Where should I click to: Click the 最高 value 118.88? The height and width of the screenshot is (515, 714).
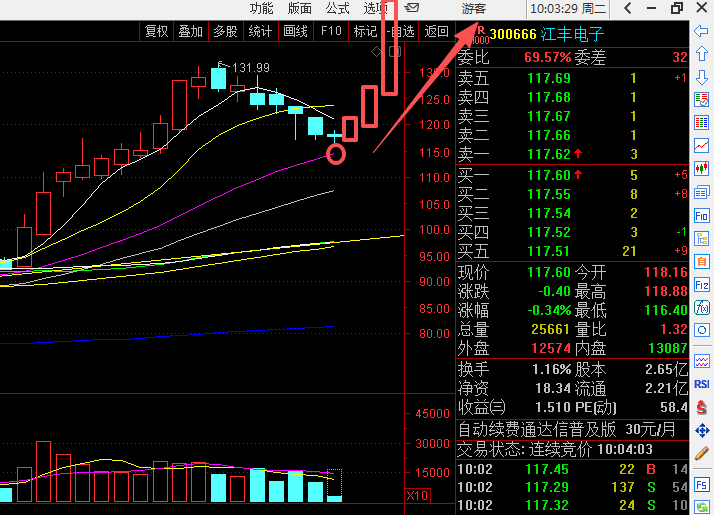click(x=666, y=291)
